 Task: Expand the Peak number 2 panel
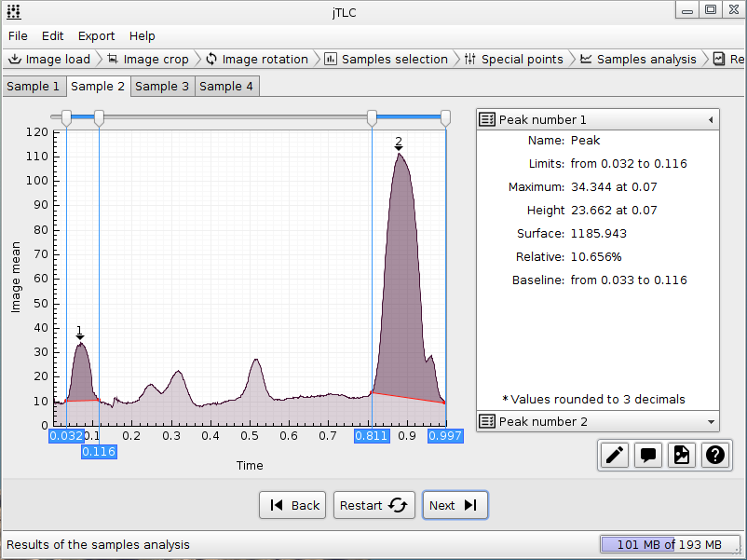(x=598, y=422)
